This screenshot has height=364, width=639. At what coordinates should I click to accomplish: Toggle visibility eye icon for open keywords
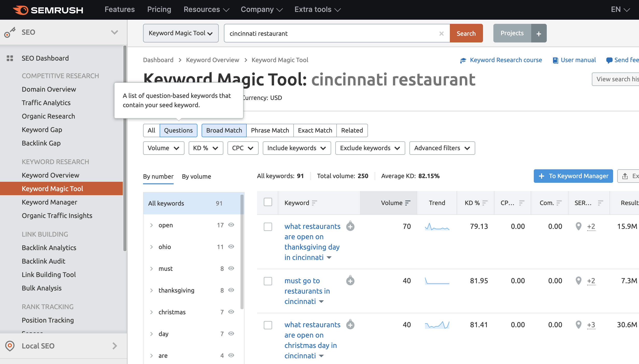click(232, 225)
